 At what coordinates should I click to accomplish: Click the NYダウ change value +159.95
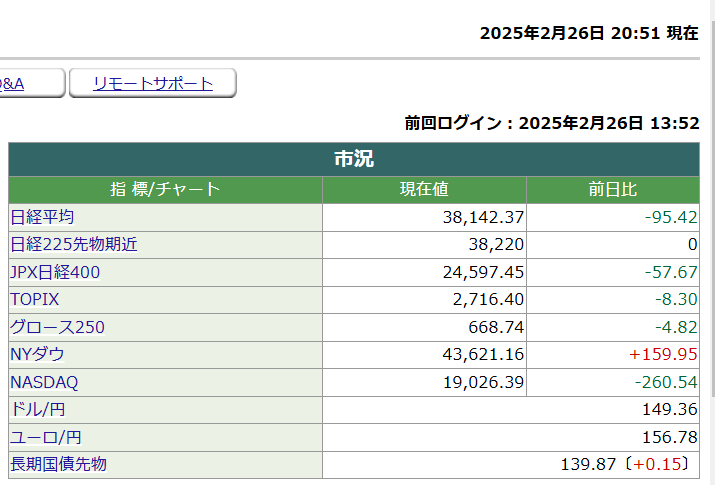coord(663,354)
